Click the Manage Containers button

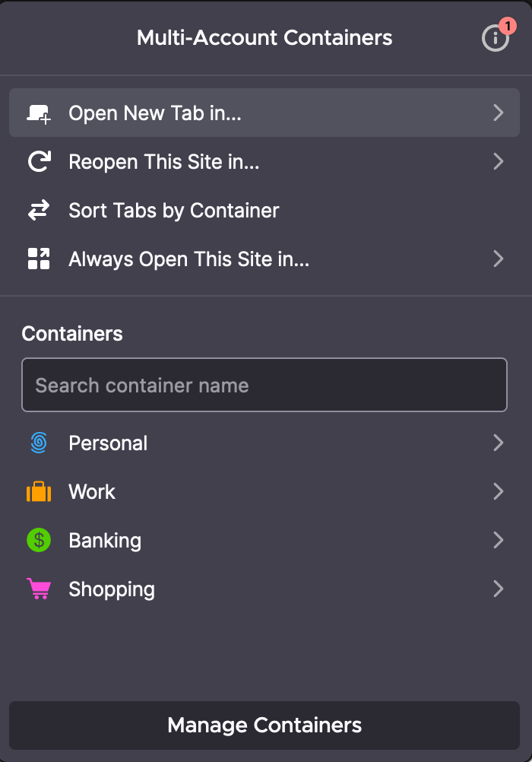coord(264,725)
